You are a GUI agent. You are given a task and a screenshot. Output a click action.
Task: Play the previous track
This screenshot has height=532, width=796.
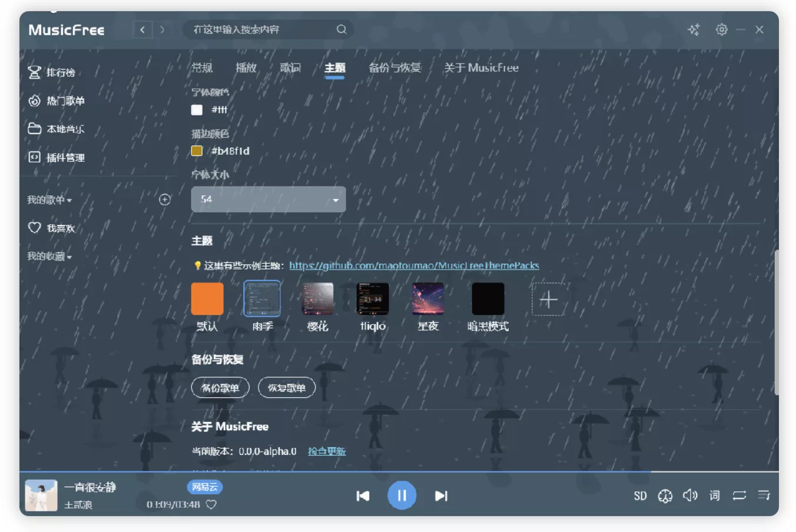(363, 496)
